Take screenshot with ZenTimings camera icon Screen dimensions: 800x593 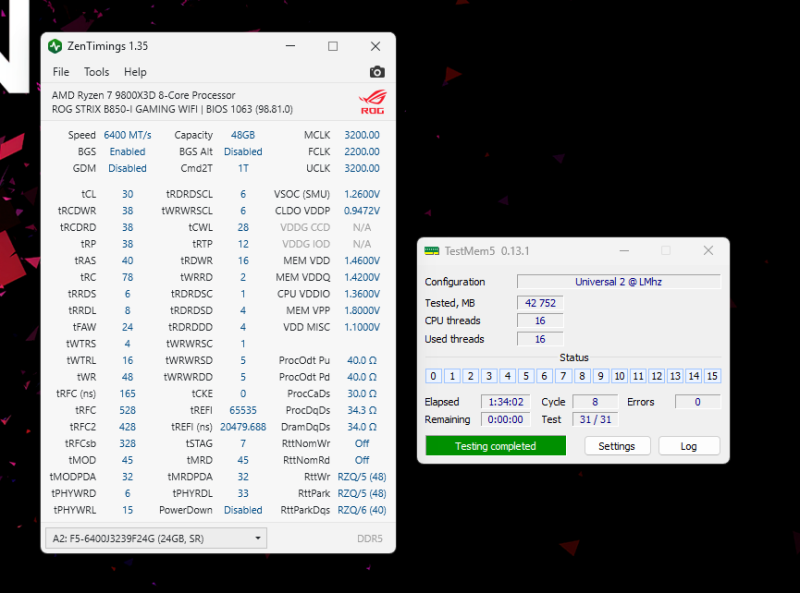click(377, 72)
